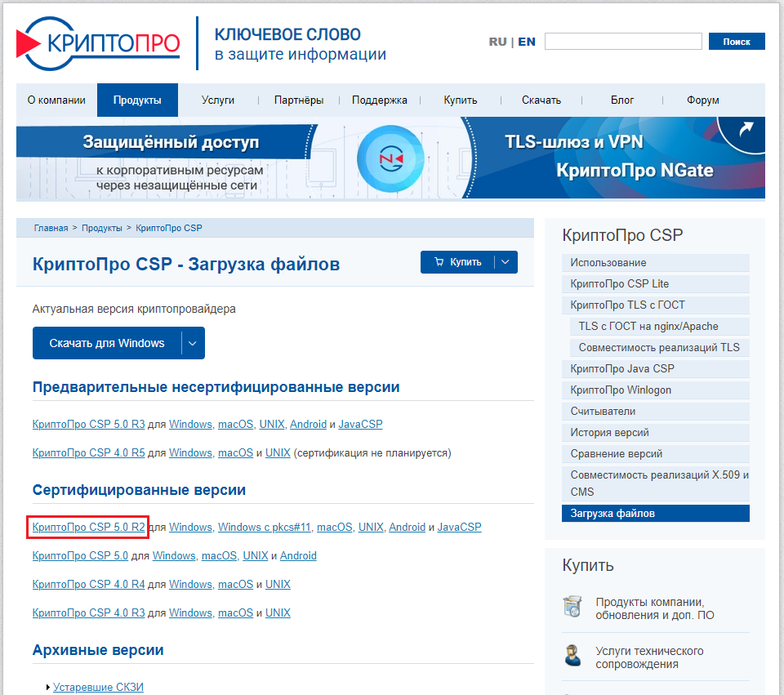Expand the dropdown arrow next to Купить

[x=506, y=261]
